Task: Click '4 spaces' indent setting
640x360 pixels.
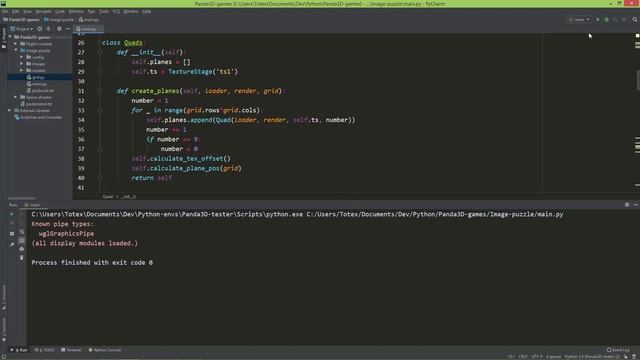Action: [553, 357]
